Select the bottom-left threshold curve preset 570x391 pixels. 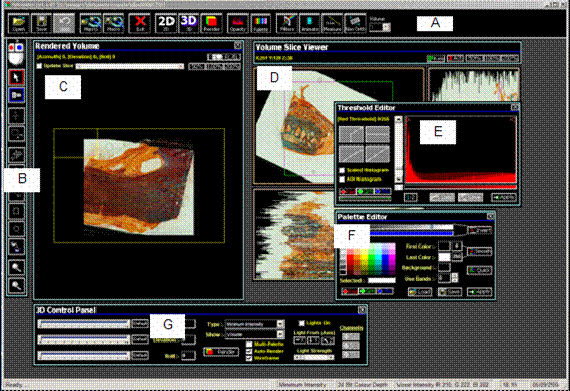(x=351, y=154)
